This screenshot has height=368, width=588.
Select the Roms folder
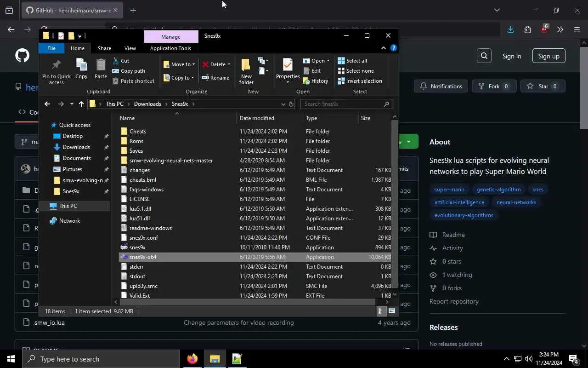136,141
